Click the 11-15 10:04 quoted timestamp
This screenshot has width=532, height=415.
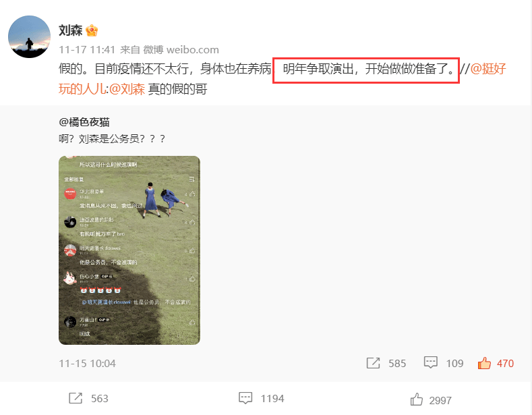pos(87,364)
